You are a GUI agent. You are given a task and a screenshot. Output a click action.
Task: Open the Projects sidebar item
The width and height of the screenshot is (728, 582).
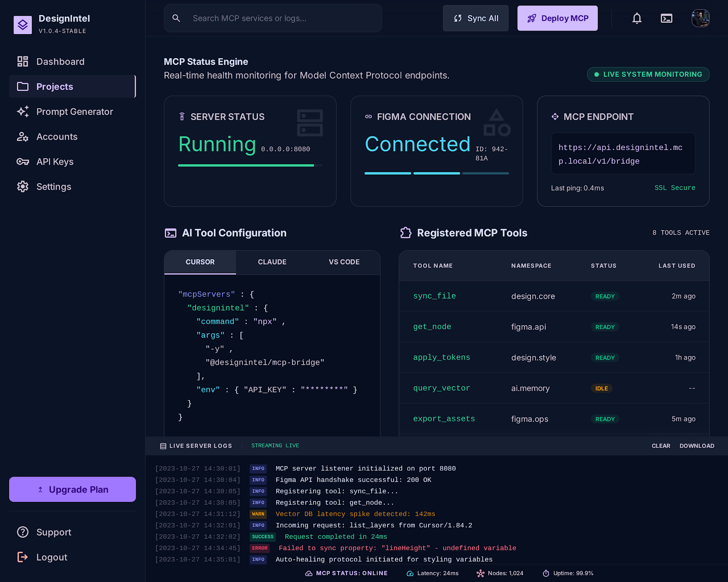click(x=72, y=86)
